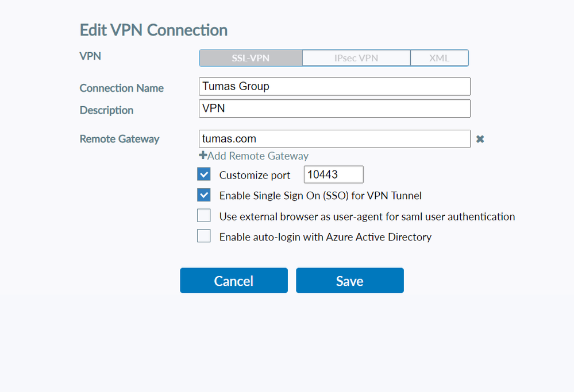Screen dimensions: 574x392
Task: Select the SSL-VPN tab
Action: [251, 58]
